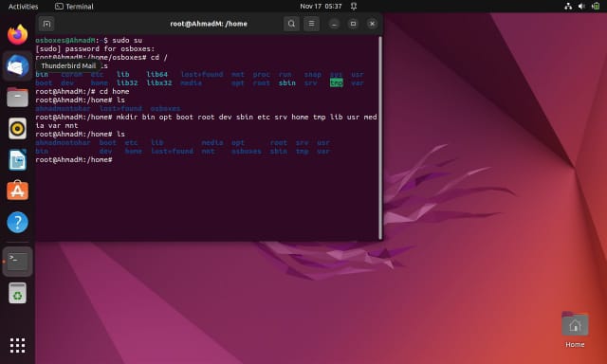Open the Help question mark icon

click(17, 223)
